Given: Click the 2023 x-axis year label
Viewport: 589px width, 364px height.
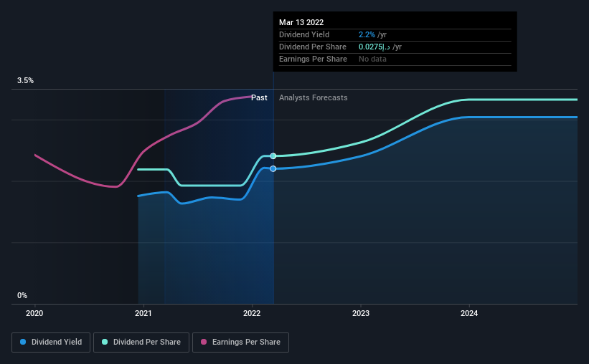Looking at the screenshot, I should (x=361, y=313).
